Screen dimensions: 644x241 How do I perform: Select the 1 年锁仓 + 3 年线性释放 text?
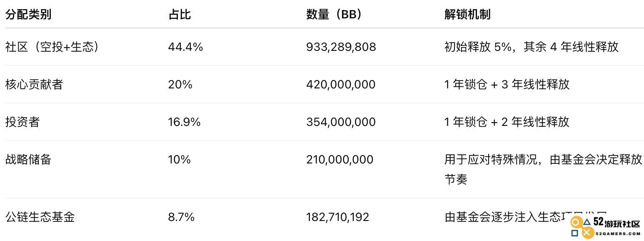pyautogui.click(x=507, y=84)
